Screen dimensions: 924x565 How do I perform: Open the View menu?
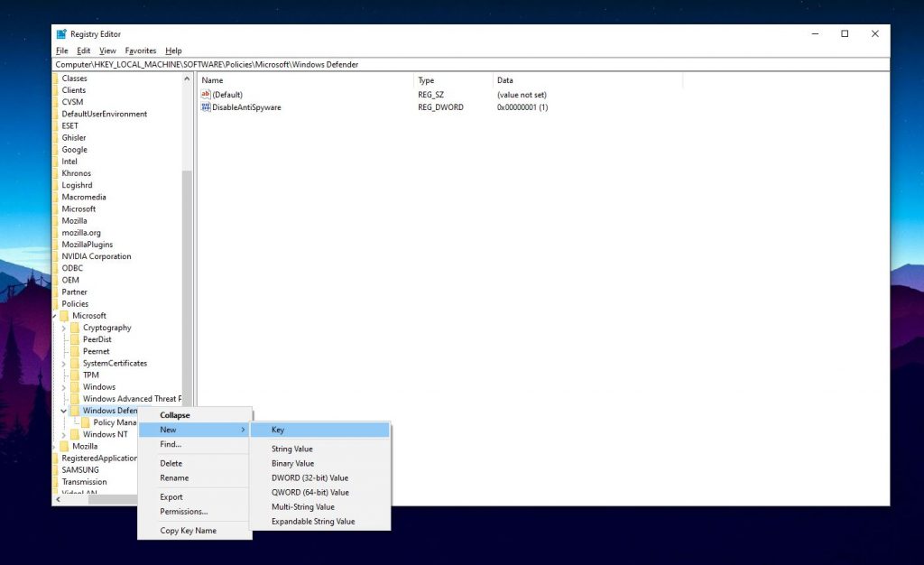point(108,51)
